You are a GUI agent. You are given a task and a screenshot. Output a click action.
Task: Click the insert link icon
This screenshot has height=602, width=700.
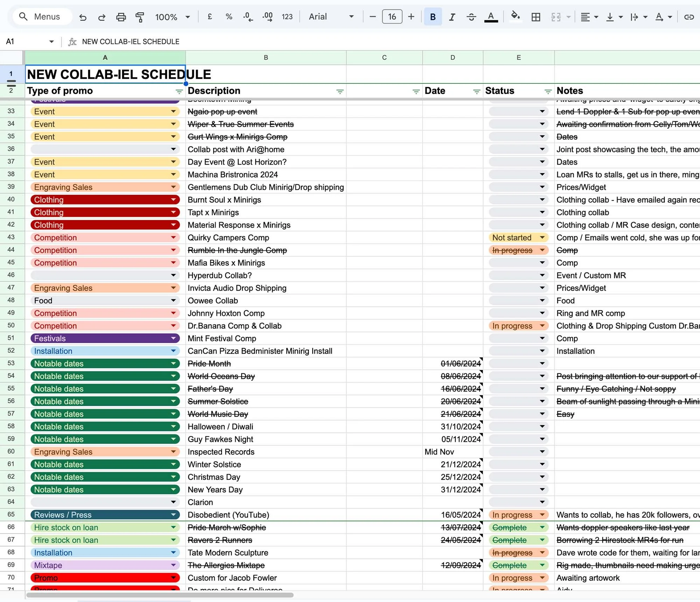pos(689,17)
